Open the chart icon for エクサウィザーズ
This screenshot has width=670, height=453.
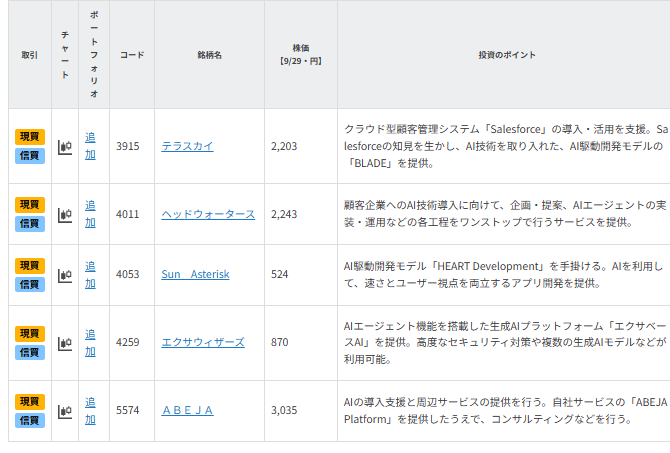coord(65,343)
